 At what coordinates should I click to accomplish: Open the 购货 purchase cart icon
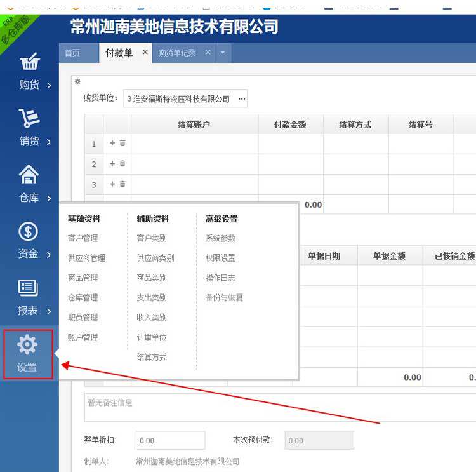click(29, 62)
